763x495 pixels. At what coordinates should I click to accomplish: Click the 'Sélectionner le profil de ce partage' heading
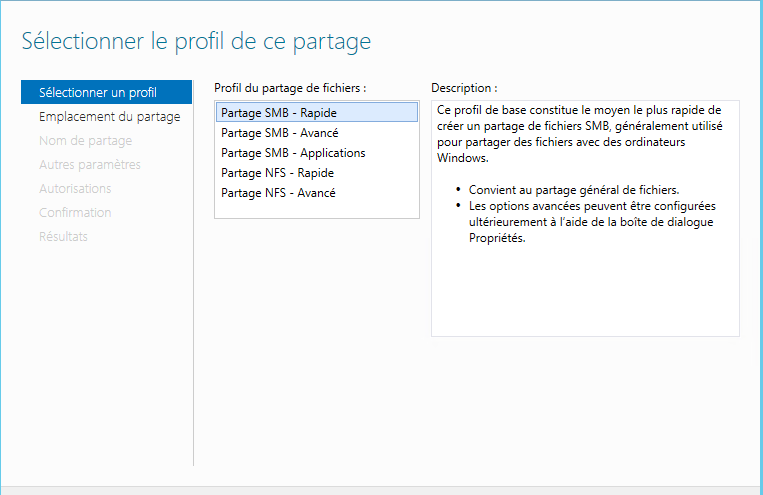coord(196,41)
